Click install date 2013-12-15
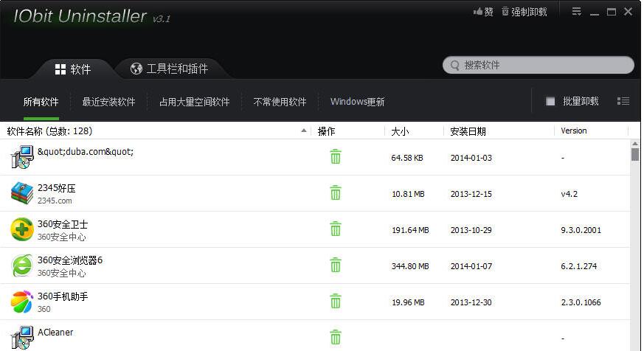The width and height of the screenshot is (644, 351). tap(471, 194)
